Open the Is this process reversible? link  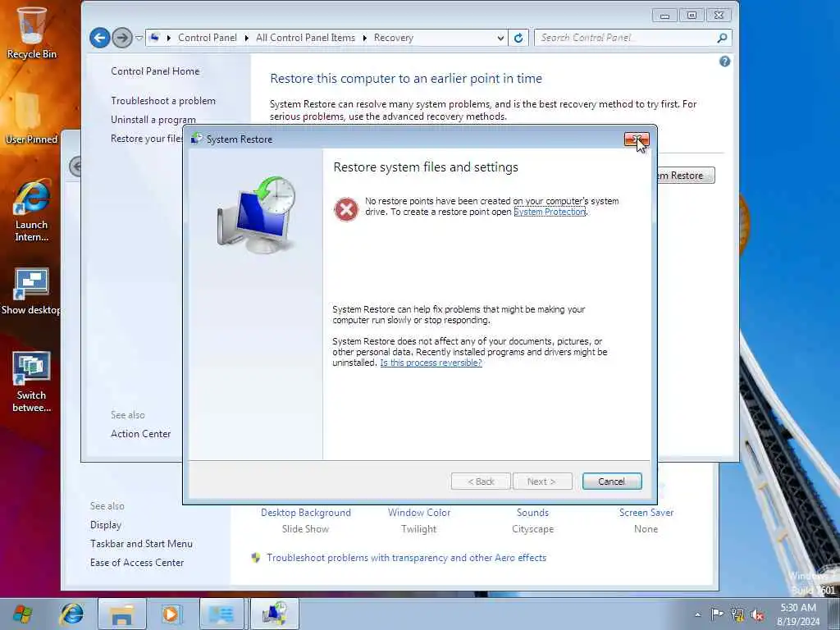tap(431, 363)
